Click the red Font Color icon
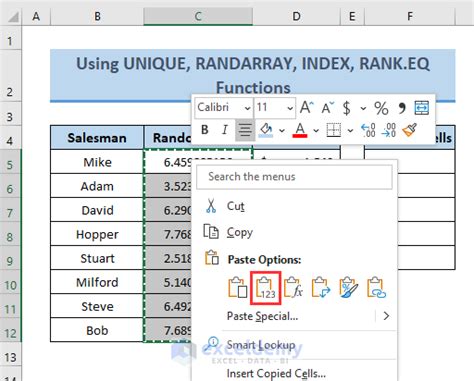 300,130
